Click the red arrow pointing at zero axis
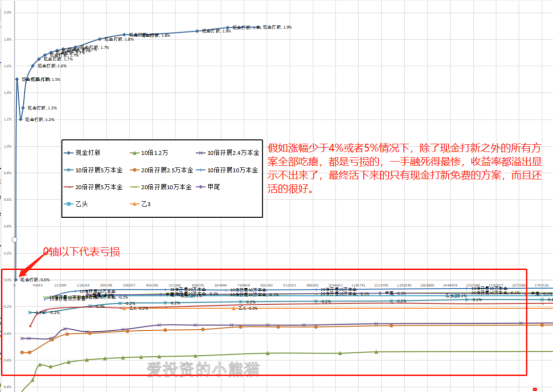Screen dimensions: 553x392 pos(32,264)
